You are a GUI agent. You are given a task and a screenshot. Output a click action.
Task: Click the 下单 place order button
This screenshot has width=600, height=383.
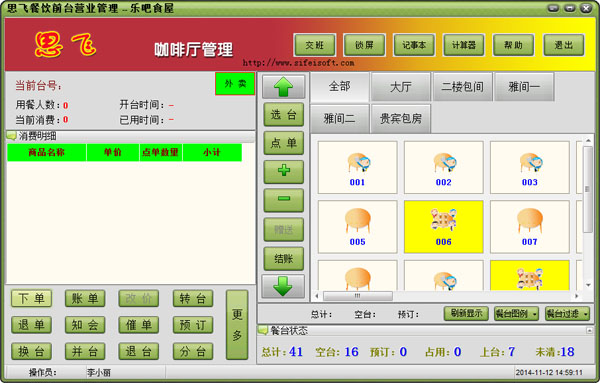(31, 298)
